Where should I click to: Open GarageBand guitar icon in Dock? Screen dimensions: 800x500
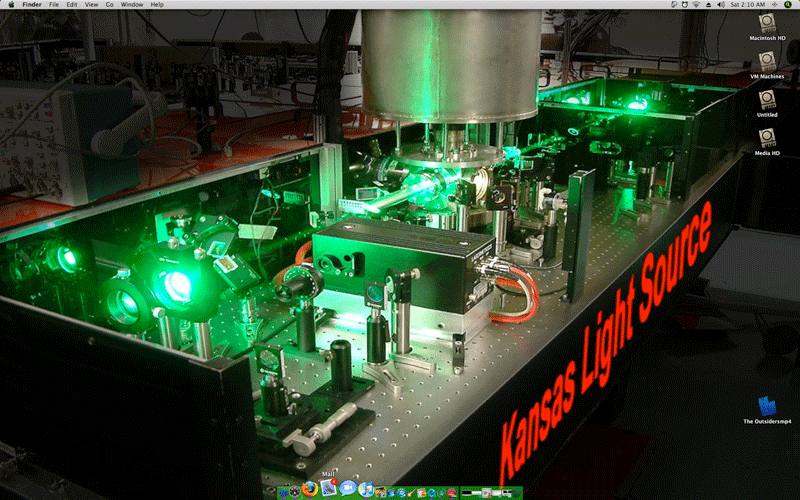[412, 493]
